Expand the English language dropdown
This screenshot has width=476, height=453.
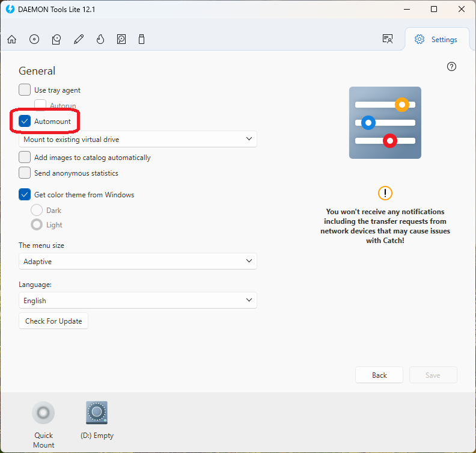tap(138, 300)
